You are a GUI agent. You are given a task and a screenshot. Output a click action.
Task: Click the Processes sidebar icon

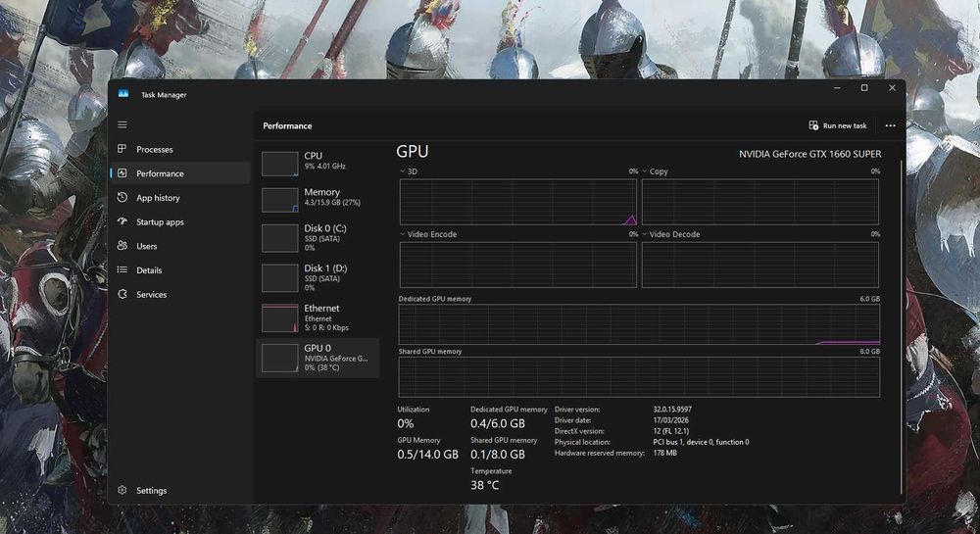coord(122,149)
